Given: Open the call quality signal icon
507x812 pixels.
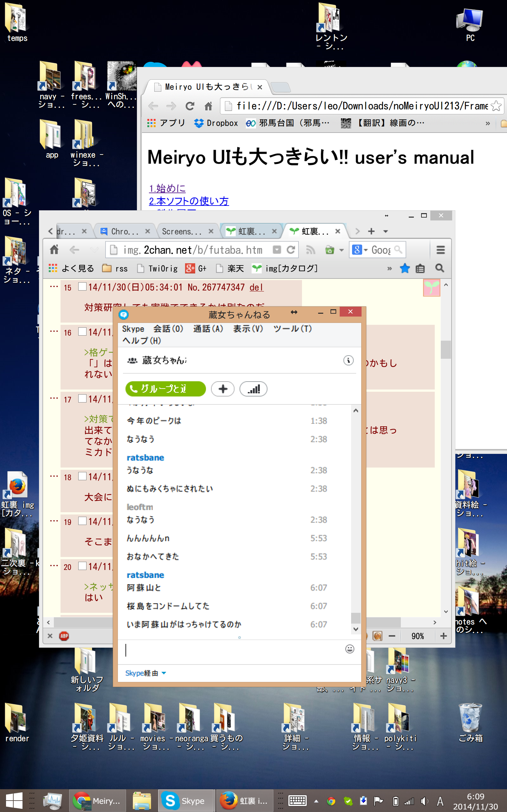Looking at the screenshot, I should [x=253, y=389].
